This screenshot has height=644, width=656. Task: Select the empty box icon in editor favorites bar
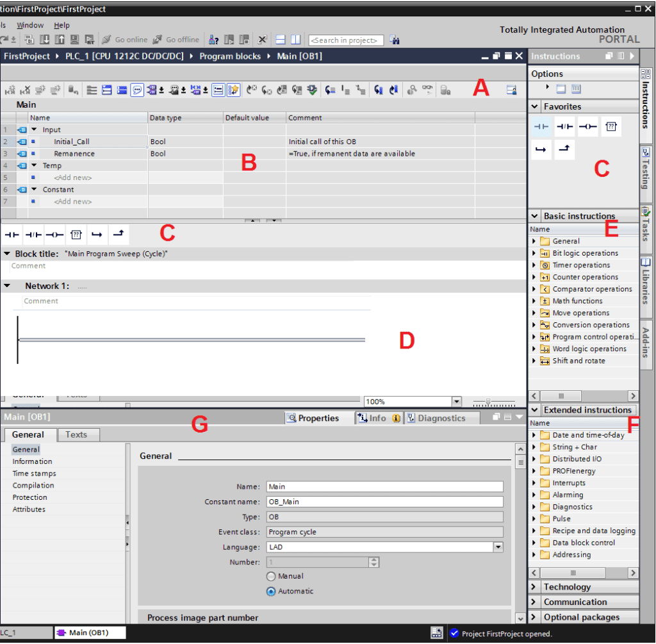[76, 235]
